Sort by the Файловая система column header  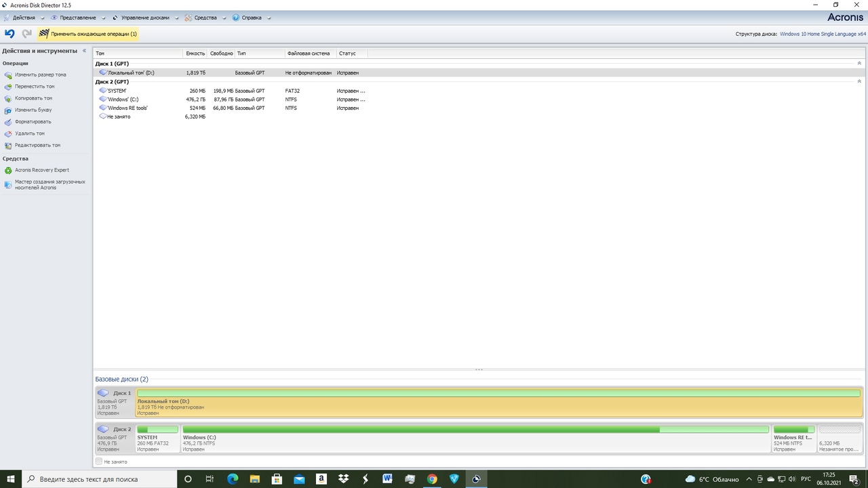[311, 53]
